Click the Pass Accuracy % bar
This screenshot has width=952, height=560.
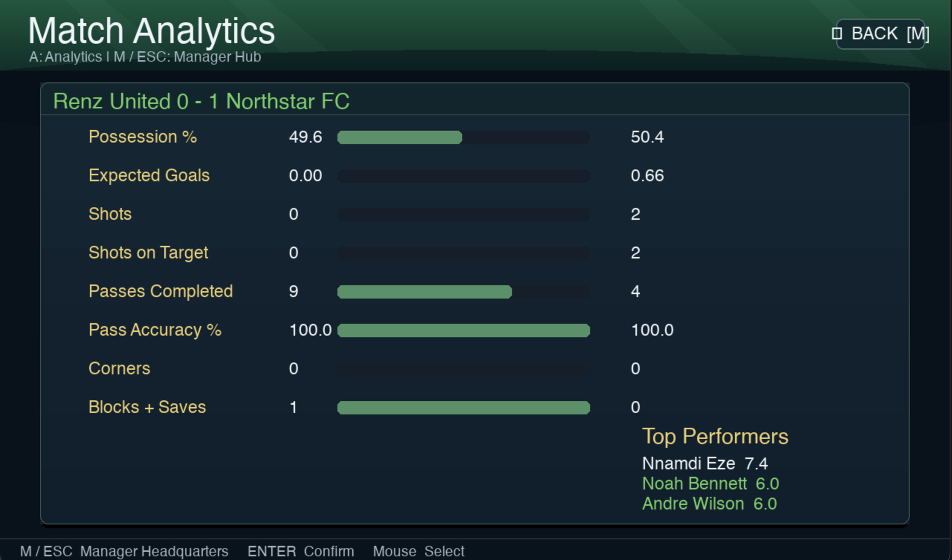(463, 330)
